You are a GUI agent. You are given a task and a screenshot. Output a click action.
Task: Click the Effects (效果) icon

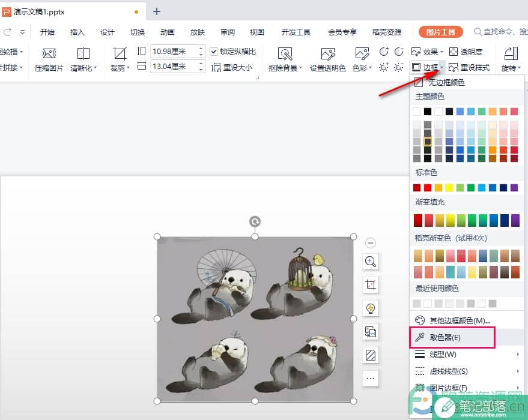click(x=416, y=52)
